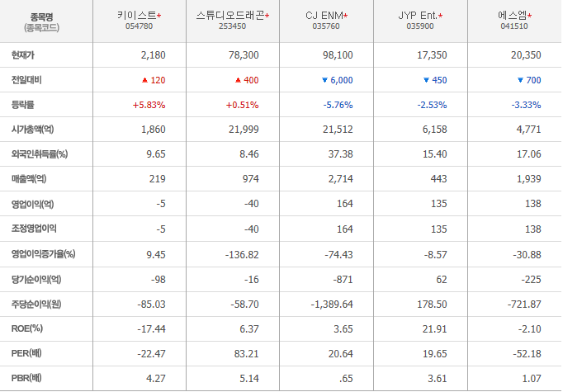Click the 조정영업이익 row label
The image size is (563, 392).
[34, 229]
